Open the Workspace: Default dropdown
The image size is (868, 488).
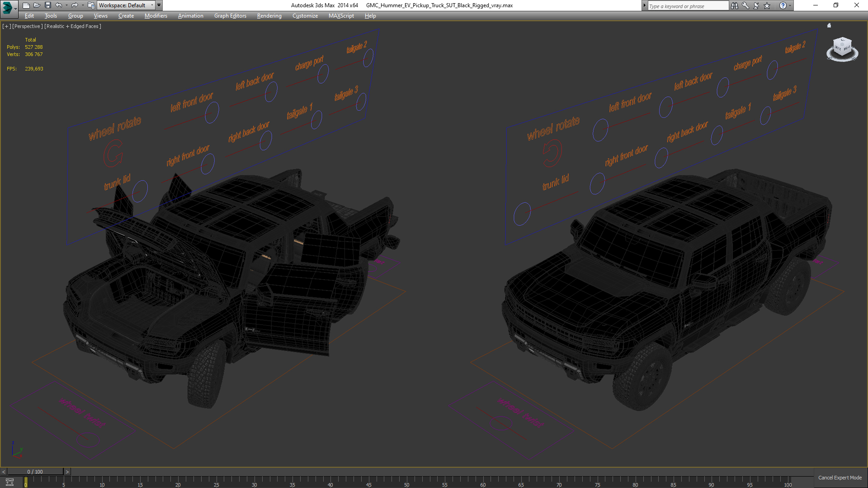point(126,5)
